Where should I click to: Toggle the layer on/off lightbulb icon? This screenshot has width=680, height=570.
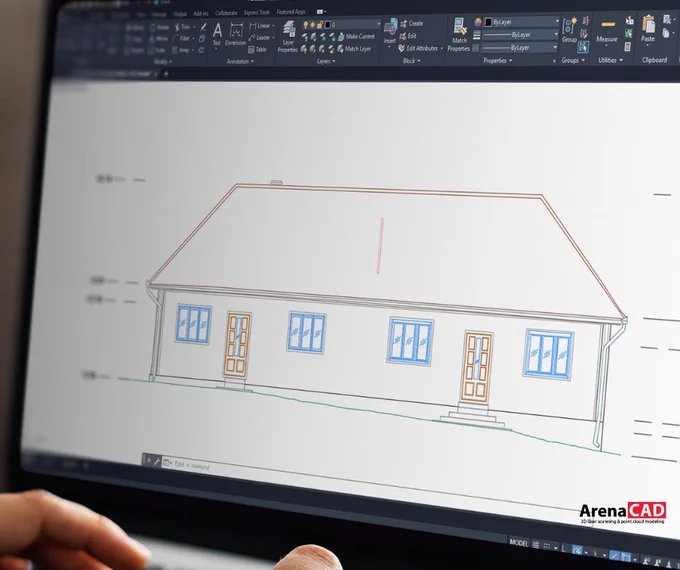305,25
